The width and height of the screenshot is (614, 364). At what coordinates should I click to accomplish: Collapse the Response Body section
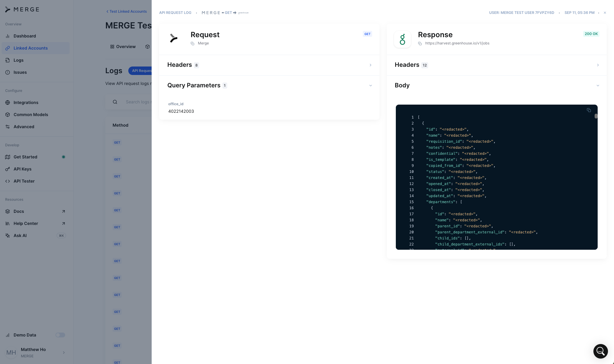point(597,86)
